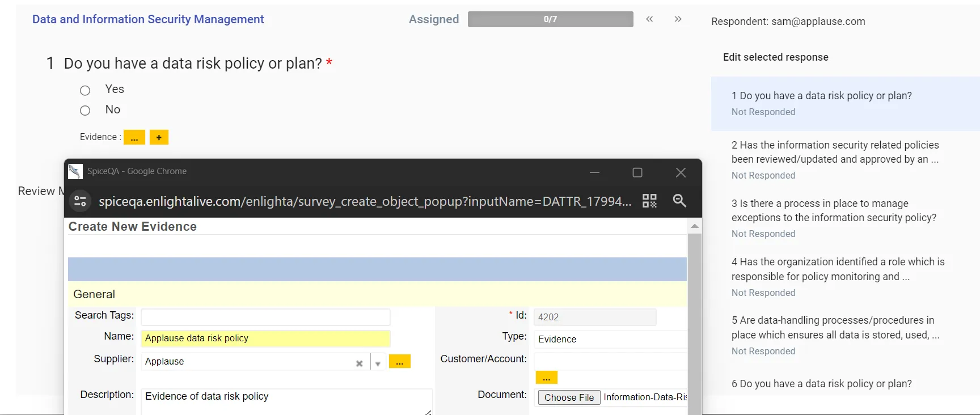The image size is (980, 415).
Task: Click the Evidence browse ellipsis button
Action: click(134, 137)
